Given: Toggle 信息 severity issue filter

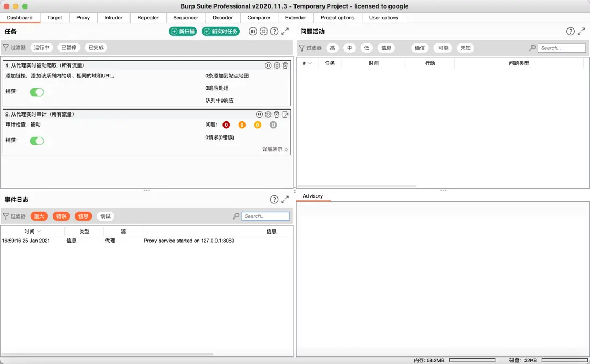Looking at the screenshot, I should (386, 48).
